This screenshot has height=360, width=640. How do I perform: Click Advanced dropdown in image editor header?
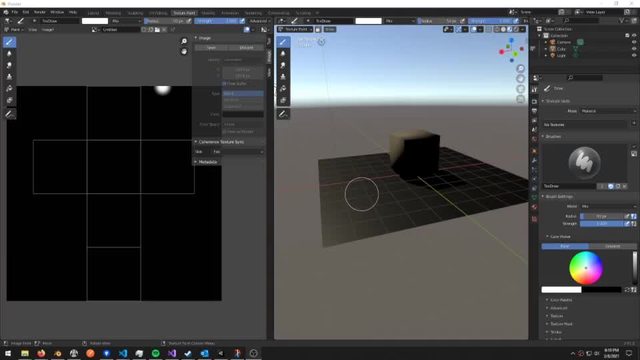point(260,21)
